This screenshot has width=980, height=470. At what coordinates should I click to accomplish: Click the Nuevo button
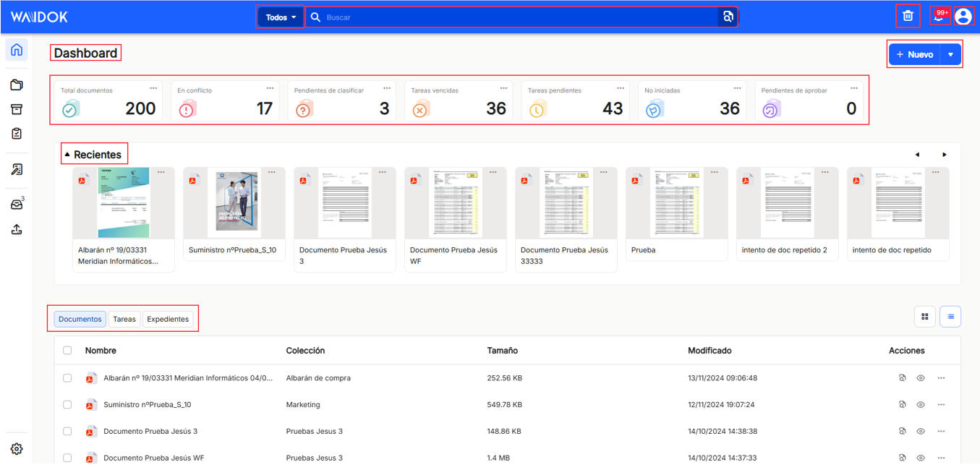(x=915, y=54)
